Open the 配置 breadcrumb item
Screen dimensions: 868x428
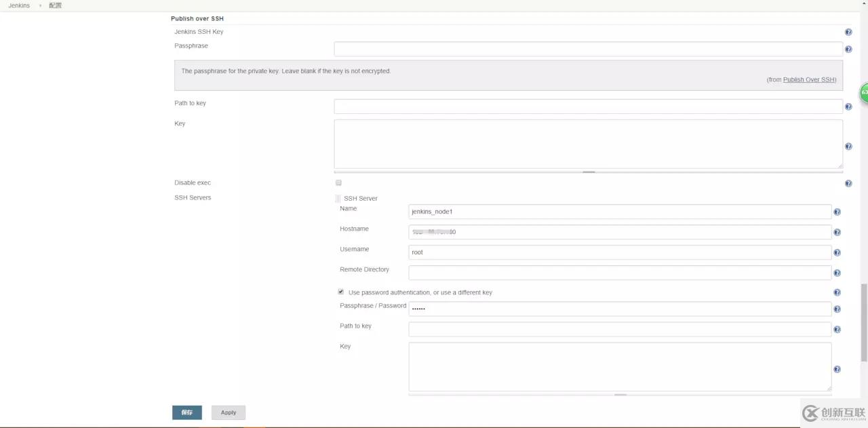click(x=55, y=5)
